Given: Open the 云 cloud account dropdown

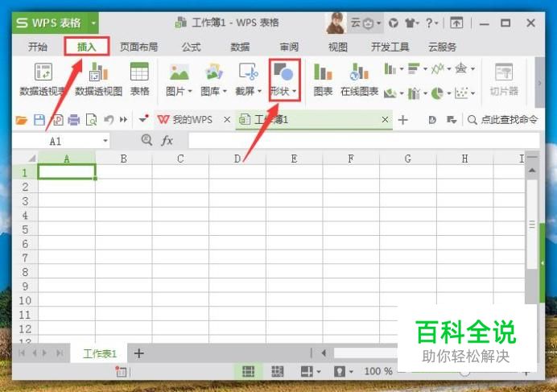Looking at the screenshot, I should (365, 23).
